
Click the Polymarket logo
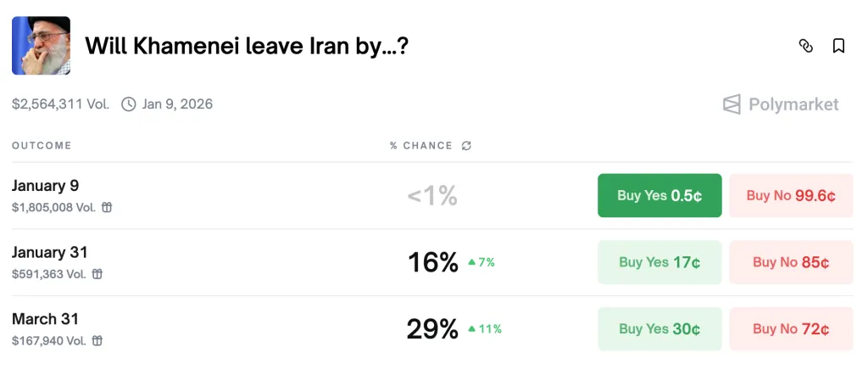click(x=781, y=104)
